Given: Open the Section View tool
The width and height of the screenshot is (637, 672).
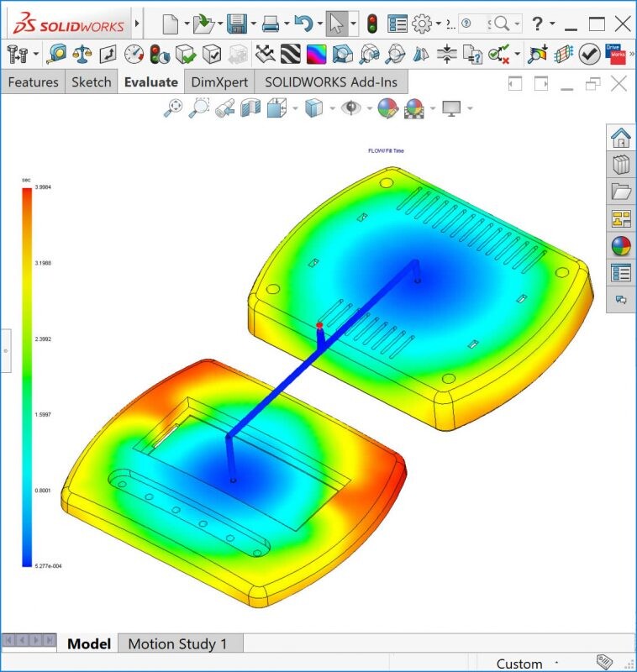Looking at the screenshot, I should [x=251, y=108].
